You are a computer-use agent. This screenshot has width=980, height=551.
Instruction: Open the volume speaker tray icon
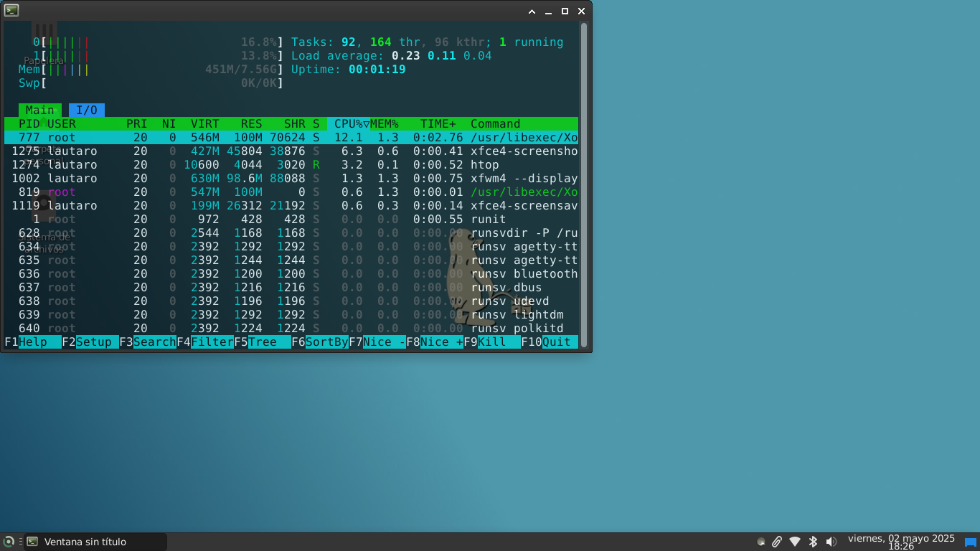click(831, 542)
